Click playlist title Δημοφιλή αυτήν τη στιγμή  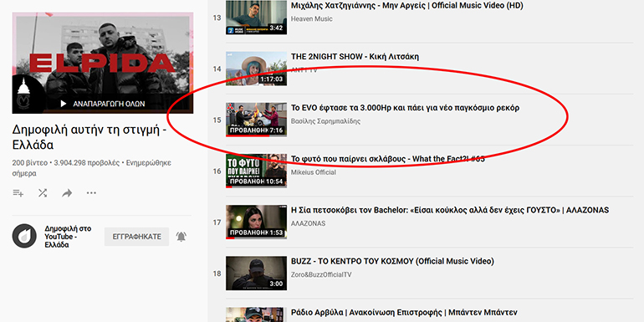[89, 137]
